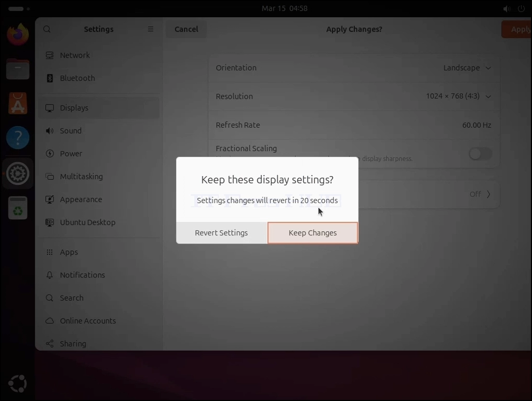532x401 pixels.
Task: Click the Sharing icon in sidebar
Action: point(49,344)
